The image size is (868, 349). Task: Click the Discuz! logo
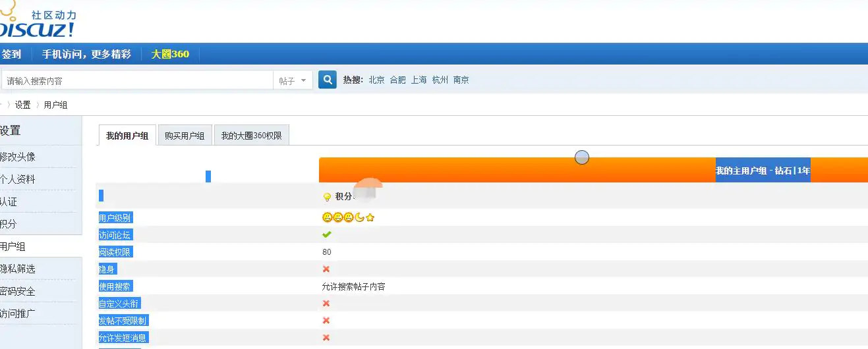click(38, 20)
